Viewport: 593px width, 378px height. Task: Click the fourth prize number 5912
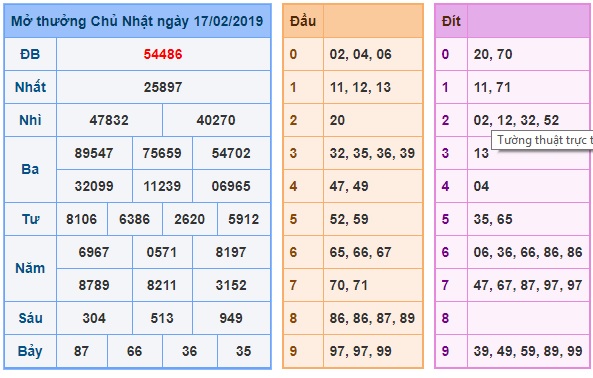click(x=244, y=219)
